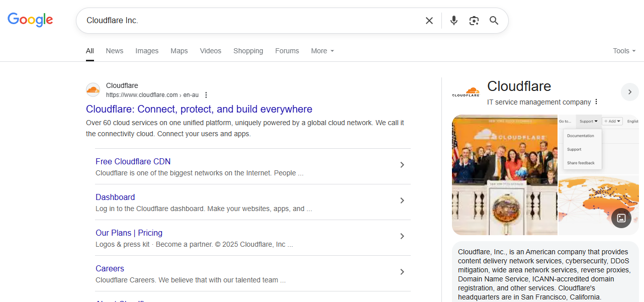Switch to the News tab
The width and height of the screenshot is (644, 302).
point(115,51)
